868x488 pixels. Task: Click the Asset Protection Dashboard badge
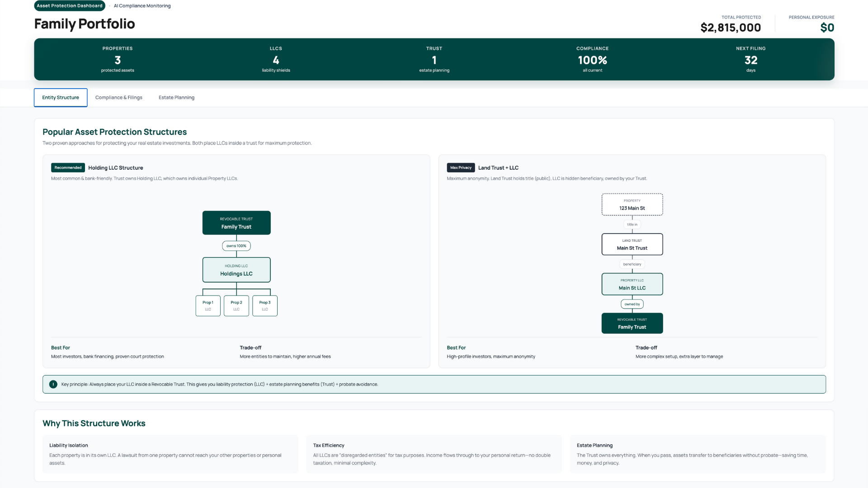(x=70, y=6)
